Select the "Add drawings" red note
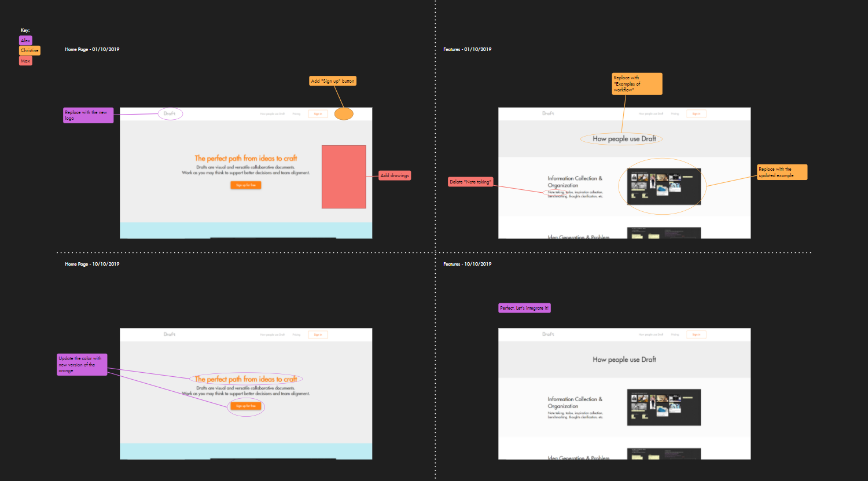The height and width of the screenshot is (481, 868). (x=395, y=175)
